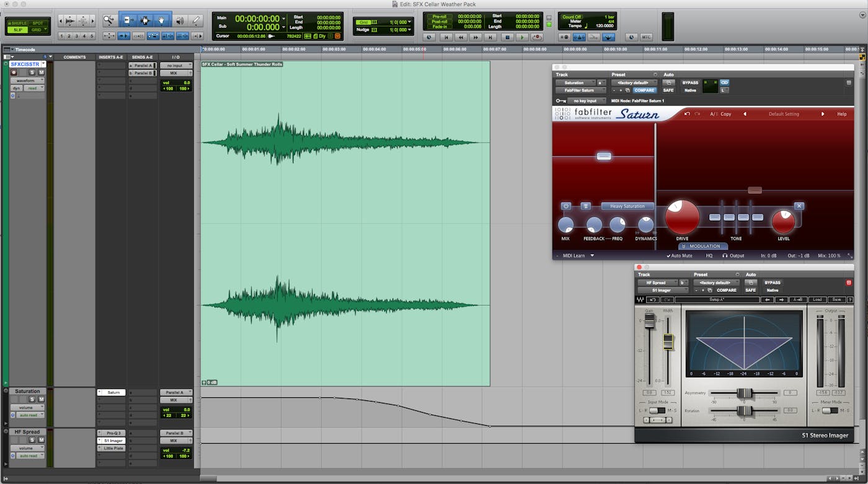Click redo arrow in FabFilter Saturn header
The height and width of the screenshot is (484, 868).
pos(697,114)
